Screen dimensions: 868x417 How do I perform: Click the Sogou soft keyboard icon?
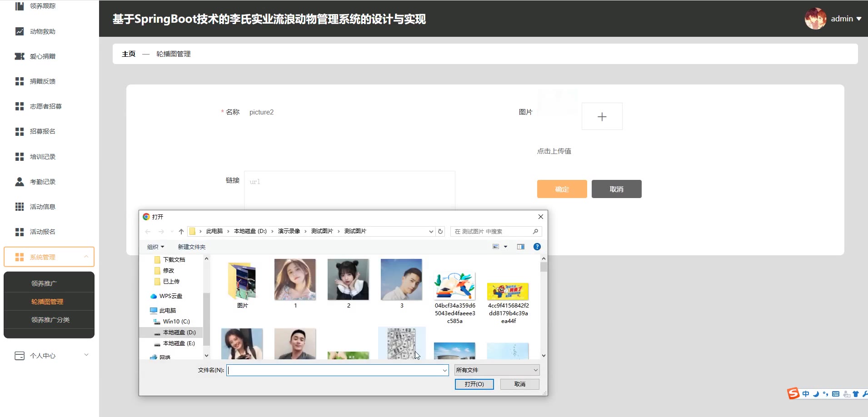[x=836, y=394]
